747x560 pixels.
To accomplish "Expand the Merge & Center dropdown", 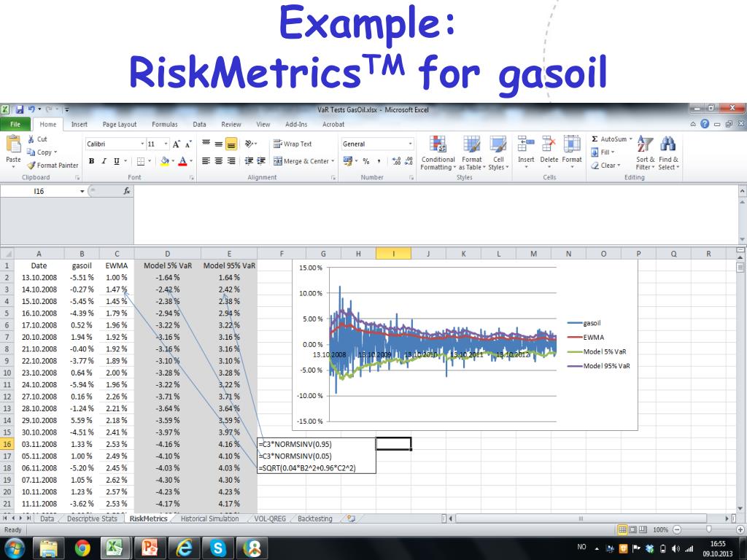I will coord(333,161).
